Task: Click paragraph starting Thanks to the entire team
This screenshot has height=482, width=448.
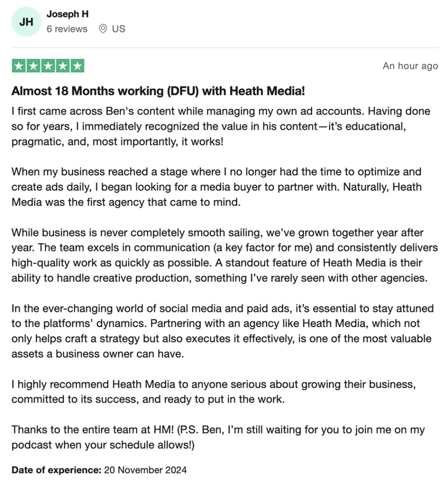Action: 218,437
